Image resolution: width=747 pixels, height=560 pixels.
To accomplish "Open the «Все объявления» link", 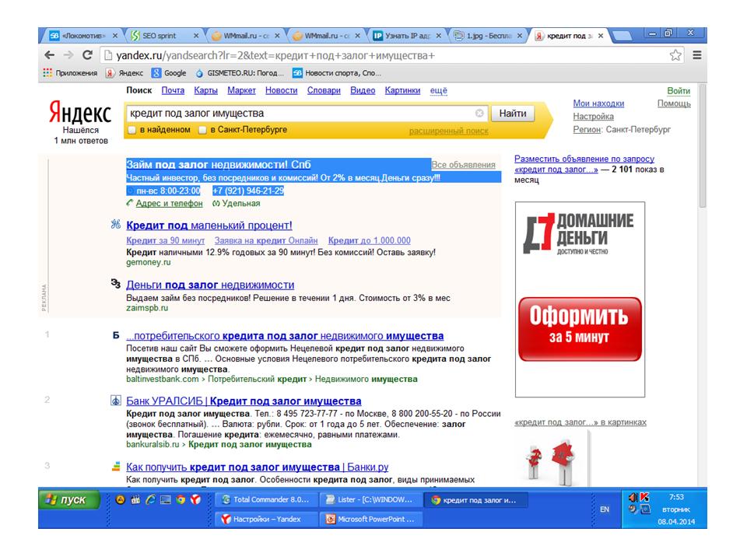I will click(x=463, y=165).
